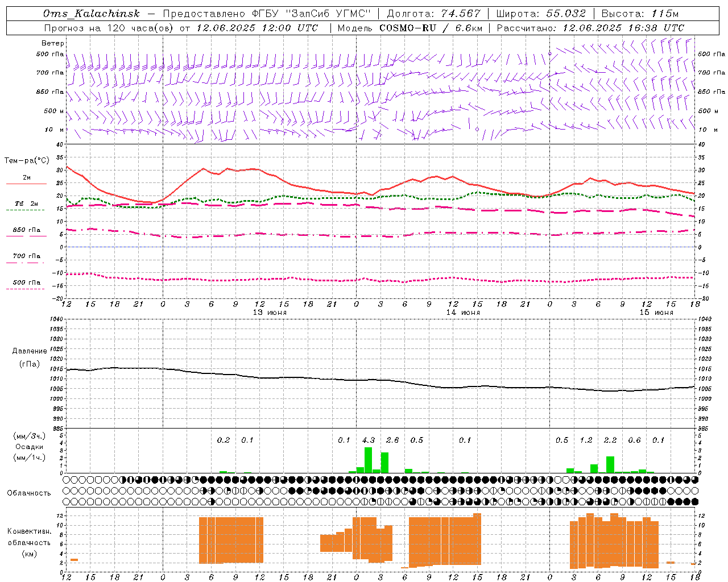The width and height of the screenshot is (728, 582).
Task: Click the 2.6 precipitation amount value
Action: coord(392,440)
